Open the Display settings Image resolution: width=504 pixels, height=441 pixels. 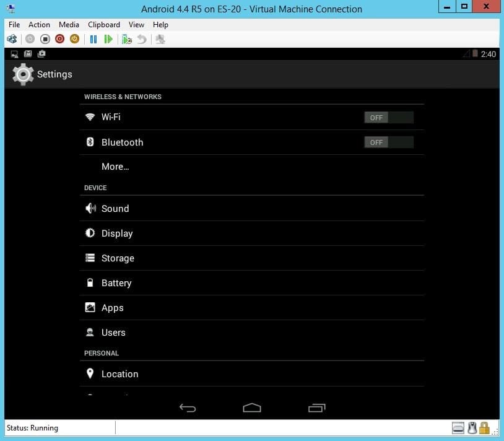251,234
